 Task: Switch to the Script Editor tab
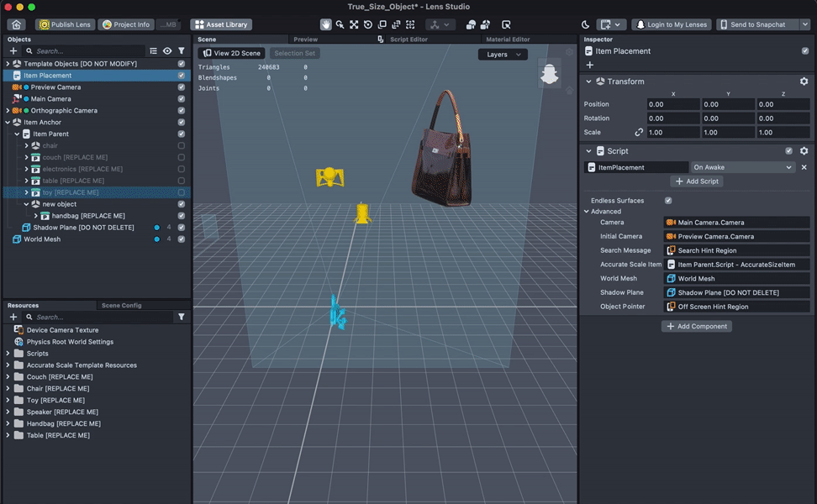tap(410, 39)
